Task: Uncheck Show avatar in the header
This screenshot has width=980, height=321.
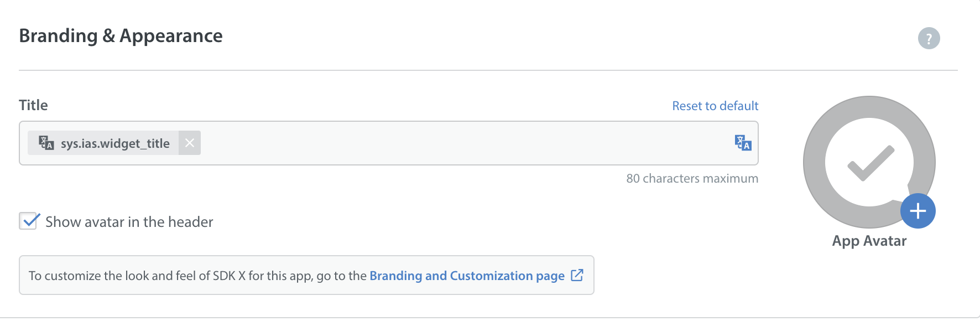Action: coord(28,221)
